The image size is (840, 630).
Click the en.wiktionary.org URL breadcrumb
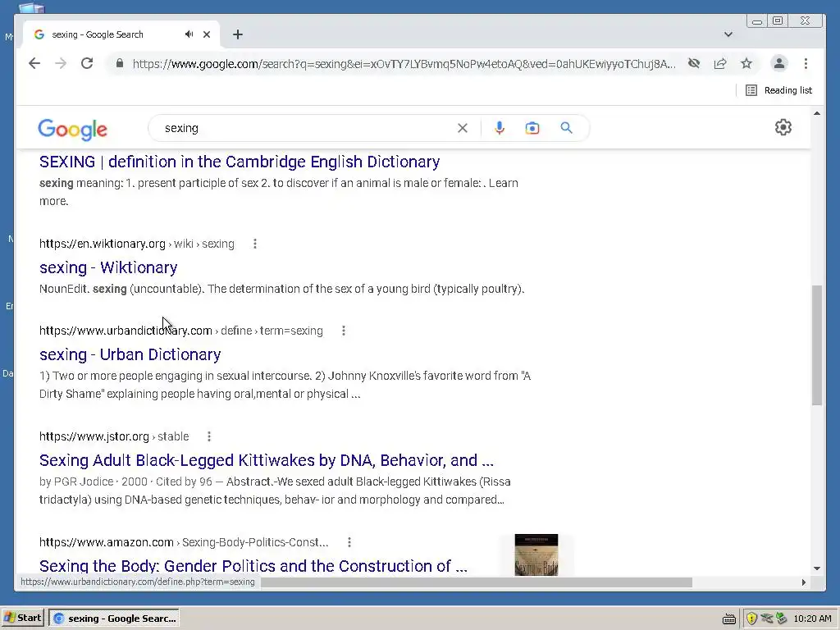click(x=137, y=244)
